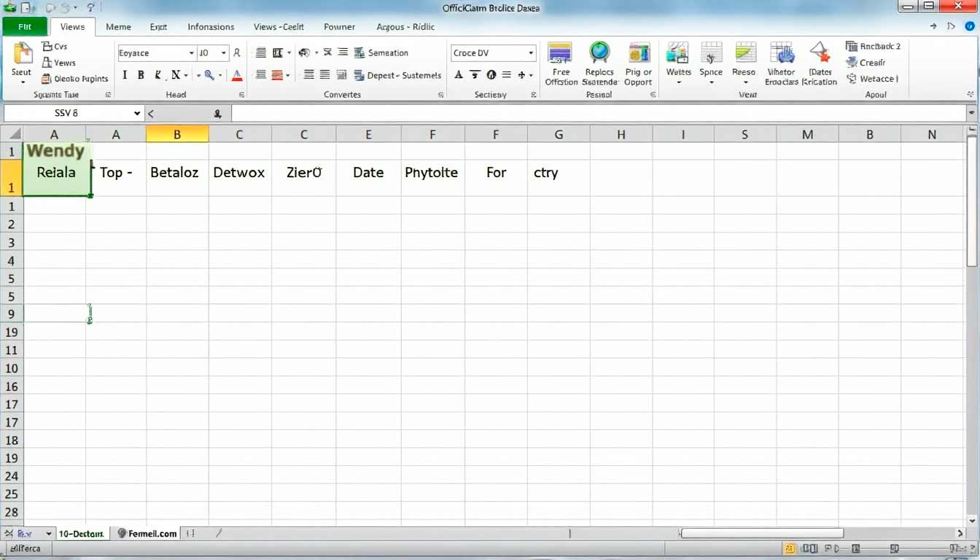The image size is (980, 560).
Task: Click the Vews copy item in clipboard group
Action: click(58, 63)
